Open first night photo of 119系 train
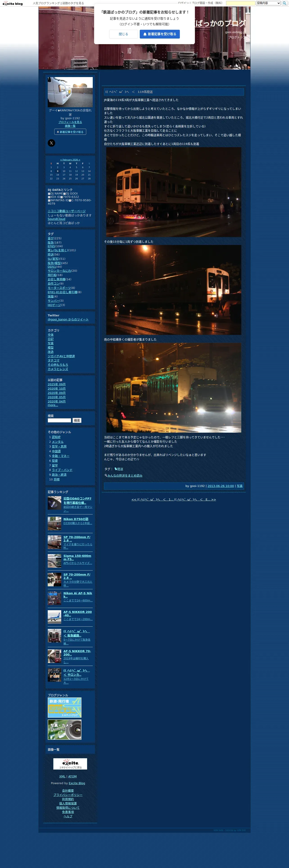 [x=174, y=192]
